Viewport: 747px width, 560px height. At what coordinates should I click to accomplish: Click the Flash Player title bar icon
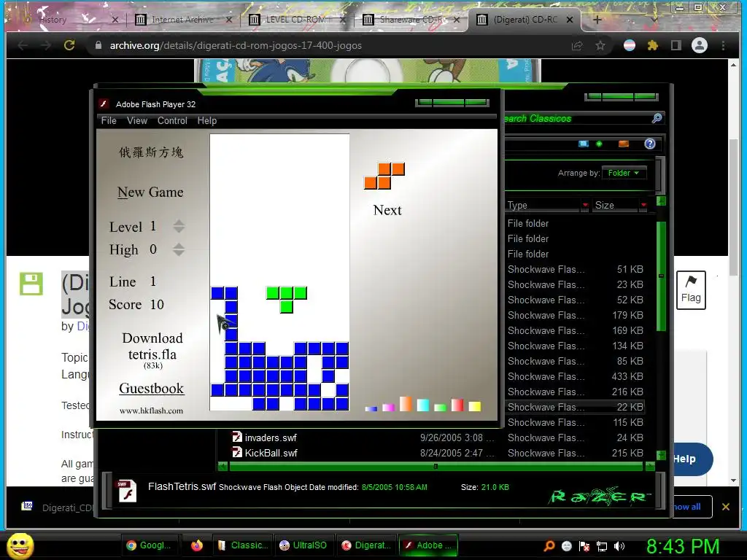(104, 104)
